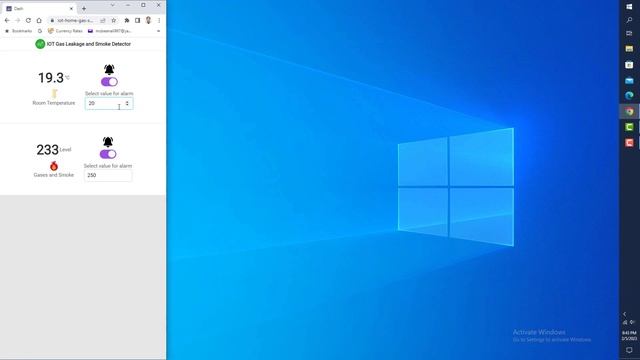Open the Chrome home page
The image size is (640, 360).
(x=39, y=20)
